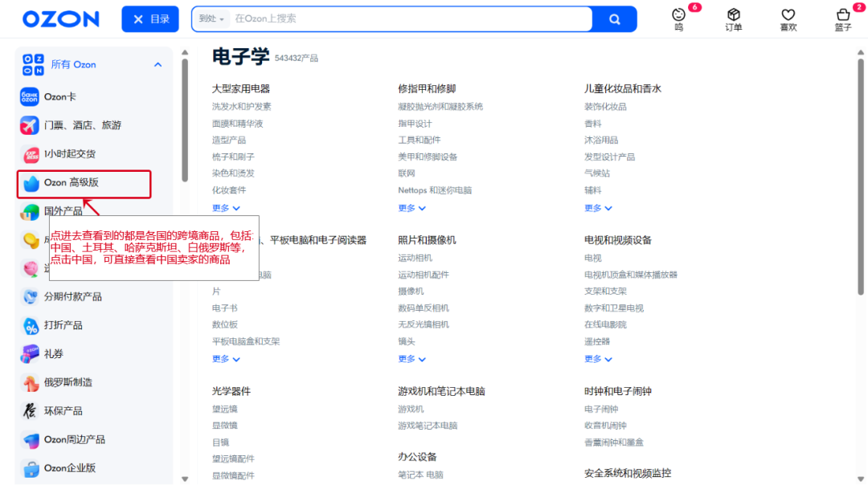
Task: Open the 遥控器 link
Action: click(x=596, y=342)
